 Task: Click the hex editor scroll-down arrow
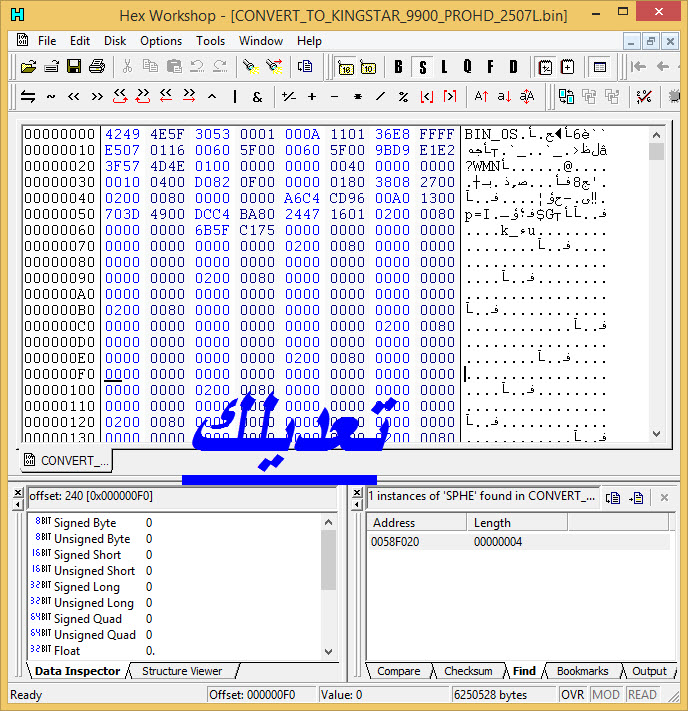656,433
